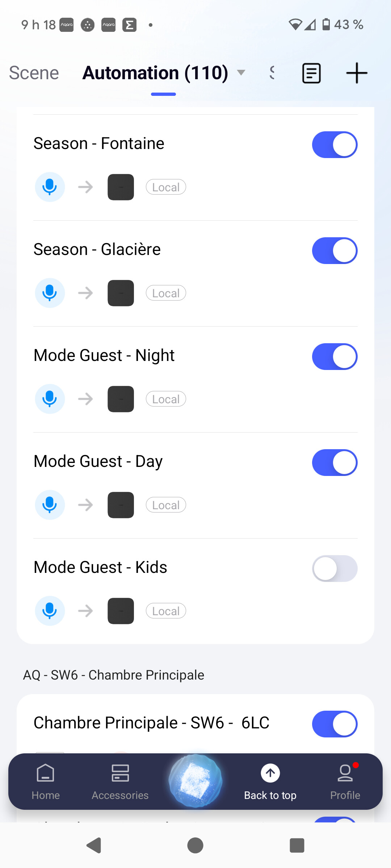Disable the Season - Fontaine automation
Viewport: 391px width, 868px height.
335,145
